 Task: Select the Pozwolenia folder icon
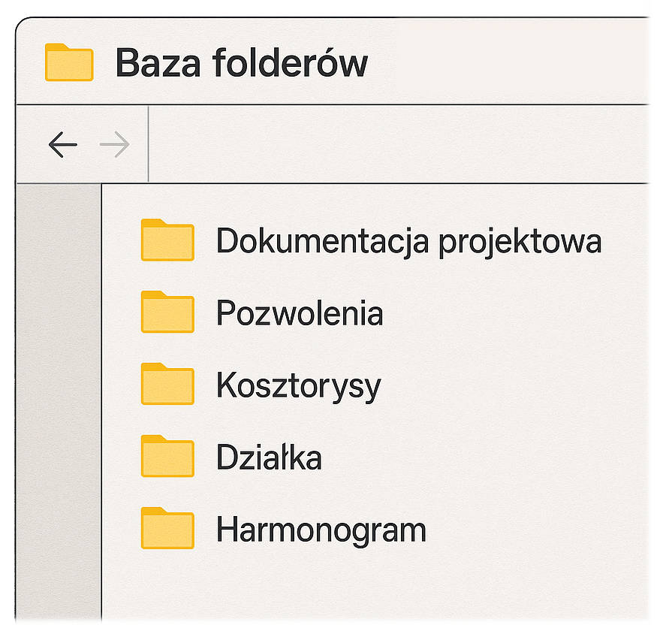coord(167,312)
